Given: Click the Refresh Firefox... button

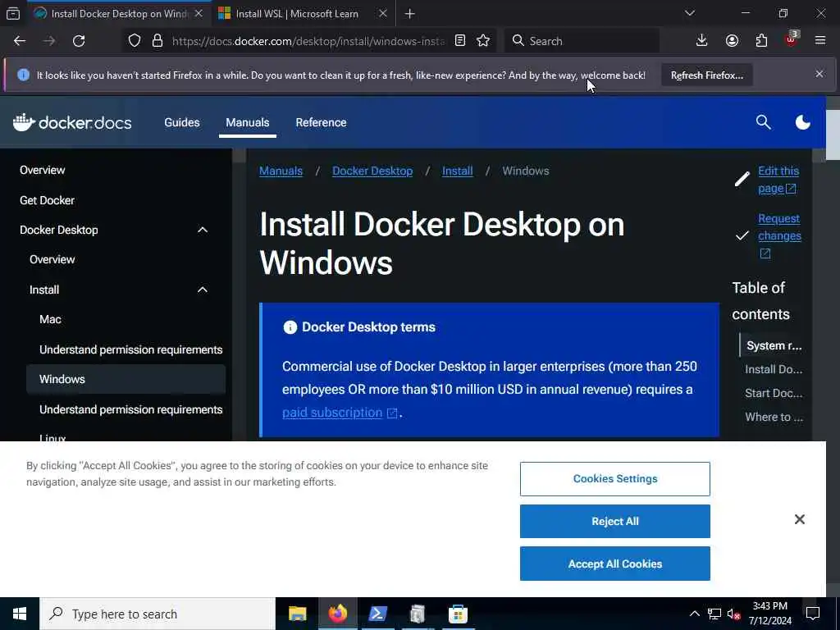Looking at the screenshot, I should tap(706, 75).
